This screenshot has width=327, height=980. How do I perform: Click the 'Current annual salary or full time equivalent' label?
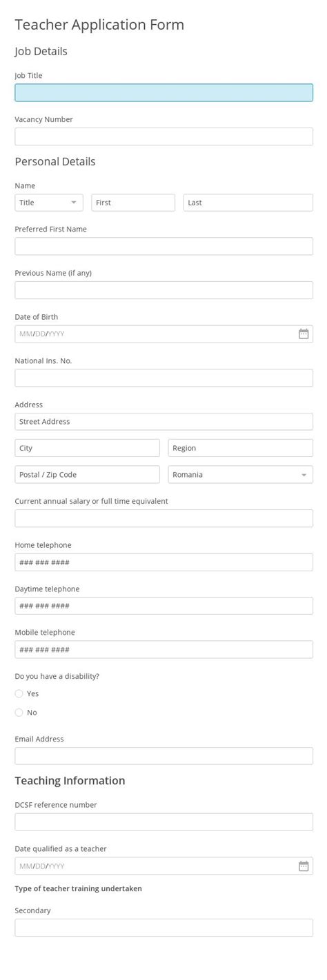[x=92, y=501]
